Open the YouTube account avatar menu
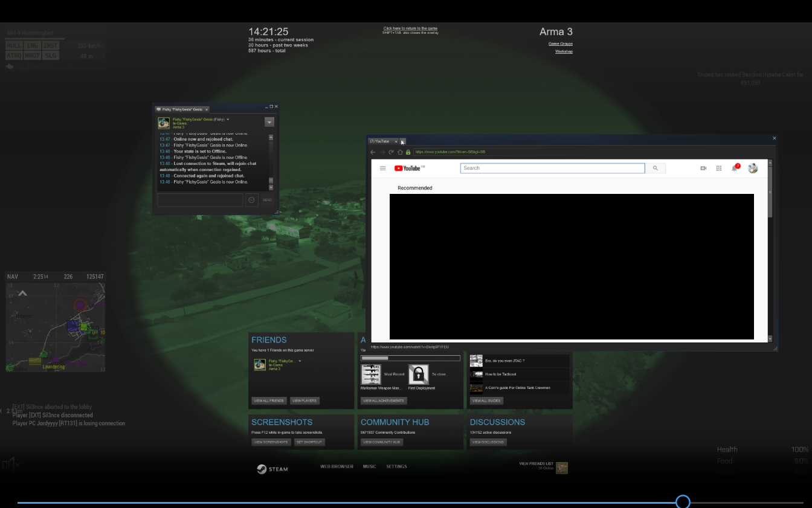 pyautogui.click(x=753, y=168)
